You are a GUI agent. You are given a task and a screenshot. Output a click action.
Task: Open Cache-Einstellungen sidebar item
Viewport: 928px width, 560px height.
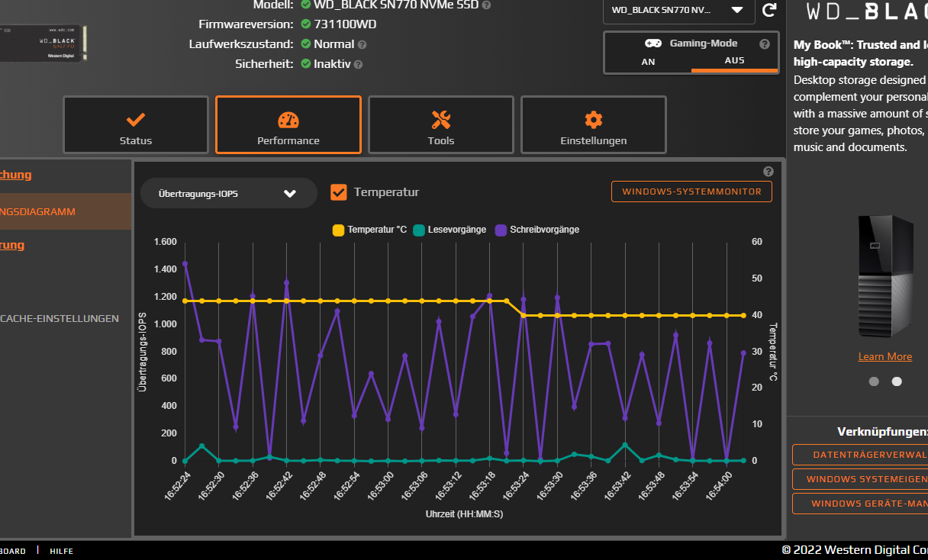click(x=60, y=318)
